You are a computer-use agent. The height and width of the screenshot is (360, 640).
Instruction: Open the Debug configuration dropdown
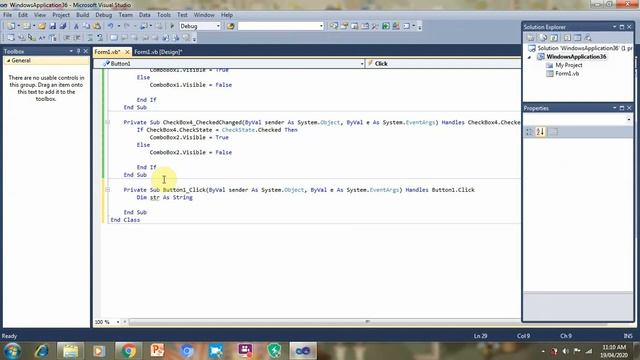(x=218, y=26)
